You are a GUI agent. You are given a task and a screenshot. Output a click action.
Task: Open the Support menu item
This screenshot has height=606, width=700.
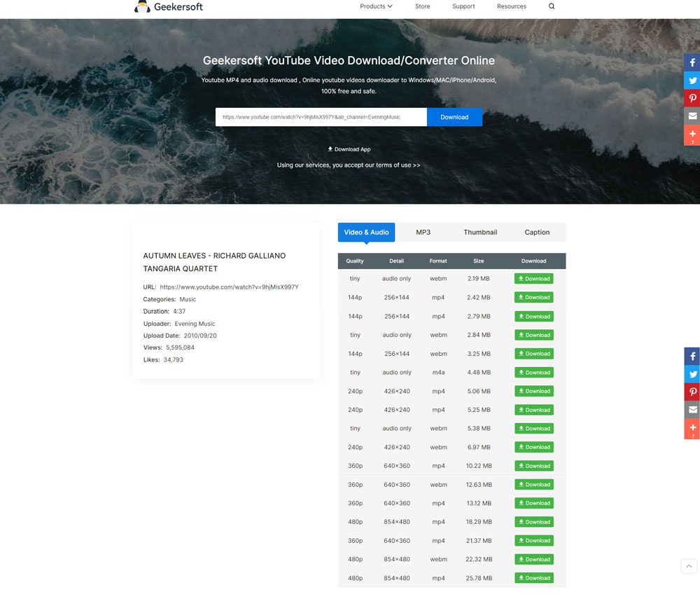click(463, 6)
